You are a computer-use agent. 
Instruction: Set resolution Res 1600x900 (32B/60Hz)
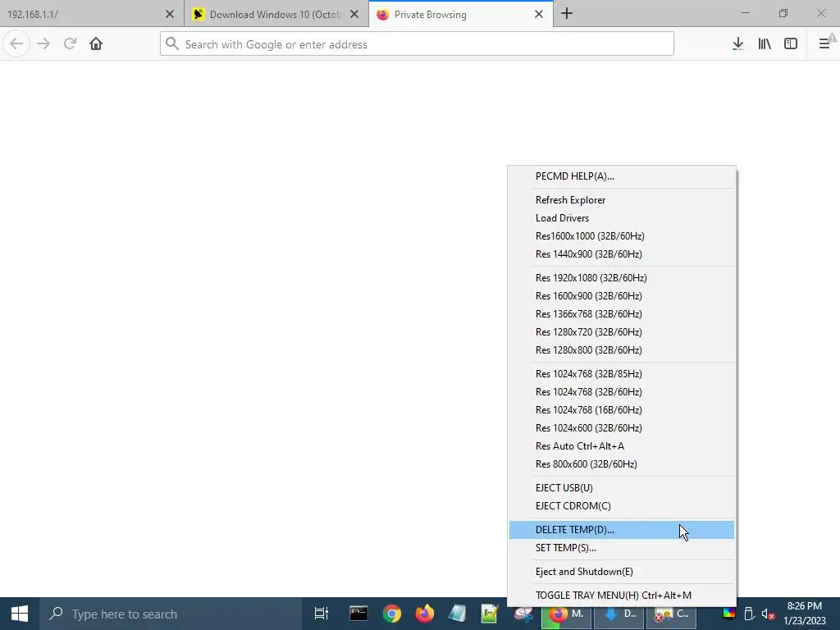click(622, 296)
